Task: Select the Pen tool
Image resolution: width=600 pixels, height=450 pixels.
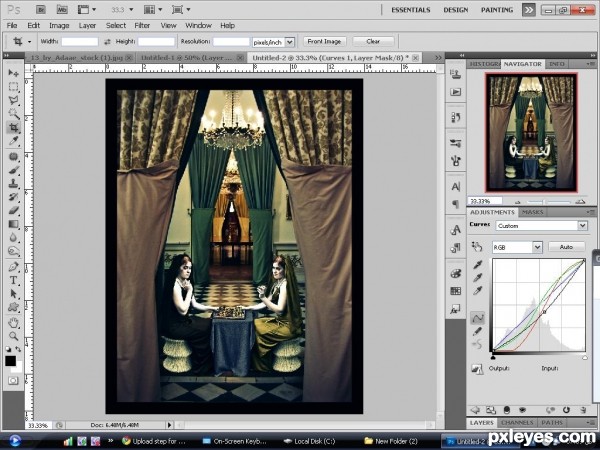Action: click(13, 266)
